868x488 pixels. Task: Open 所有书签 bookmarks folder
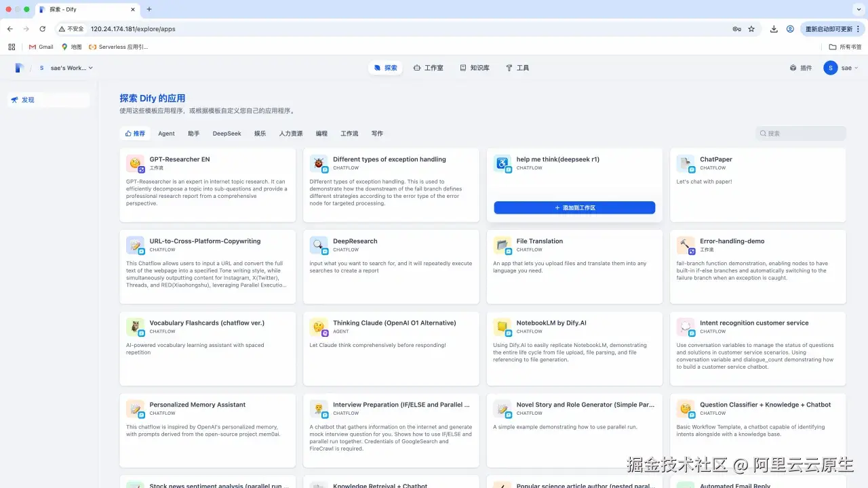pyautogui.click(x=845, y=47)
